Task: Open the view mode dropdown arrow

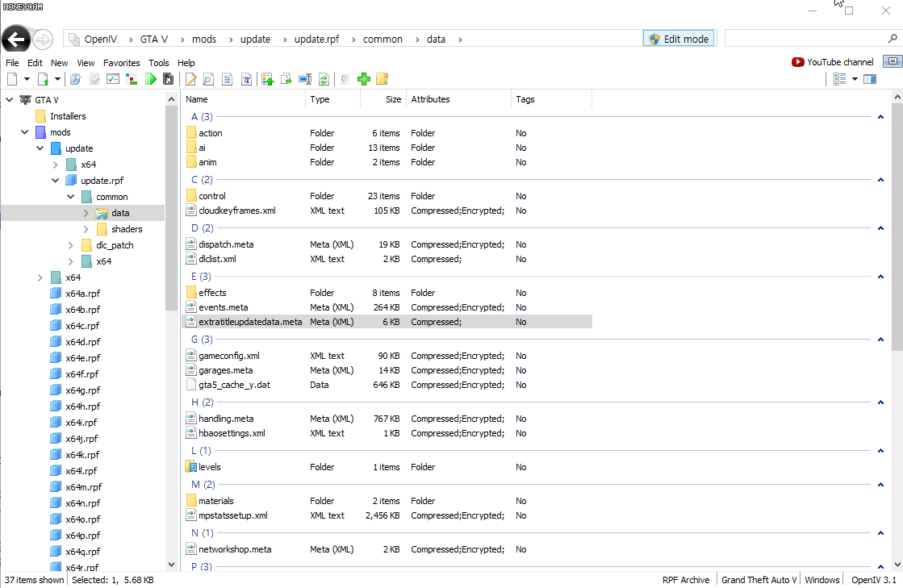Action: click(855, 79)
